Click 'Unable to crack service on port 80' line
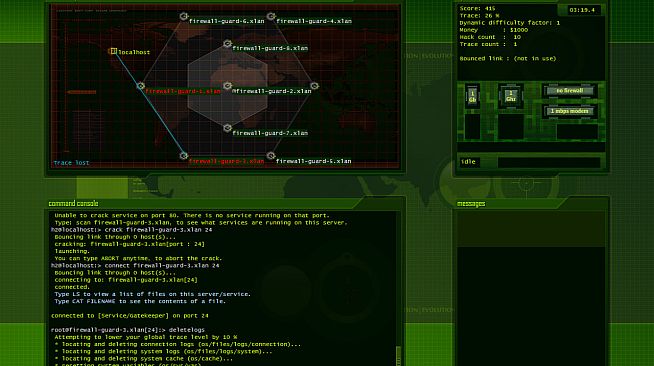The image size is (654, 366). coord(192,215)
